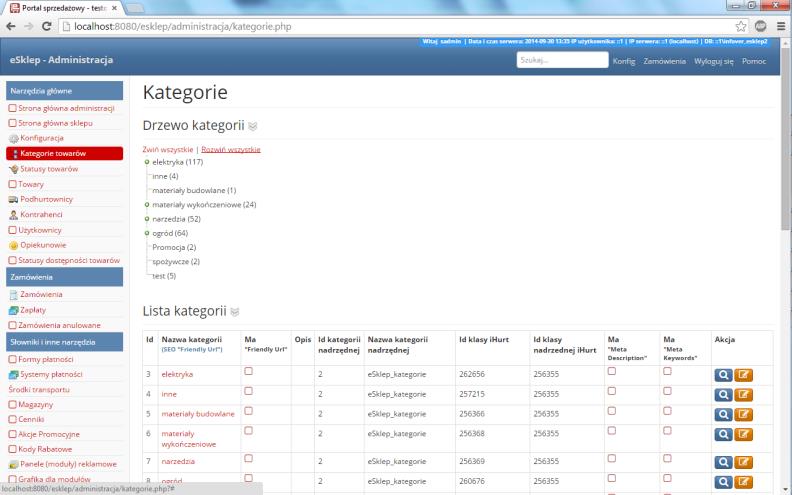792x495 pixels.
Task: Open Zamówienia anulowane in the sidebar
Action: (59, 325)
